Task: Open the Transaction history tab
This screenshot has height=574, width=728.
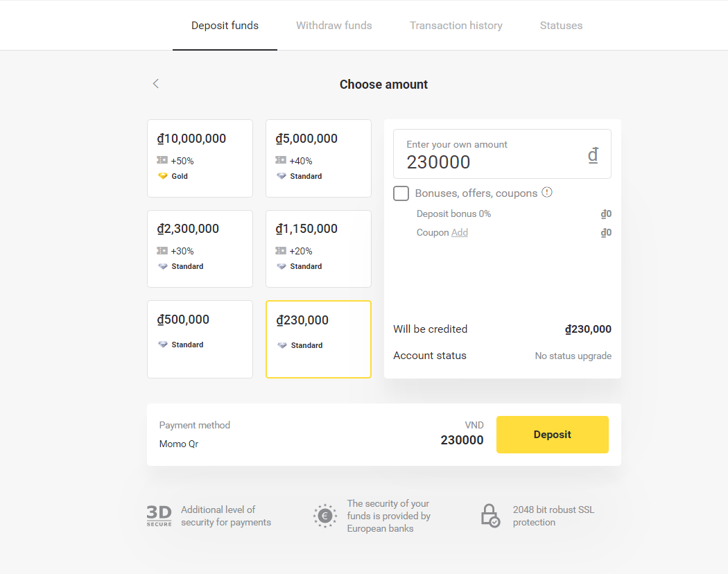Action: click(x=456, y=26)
